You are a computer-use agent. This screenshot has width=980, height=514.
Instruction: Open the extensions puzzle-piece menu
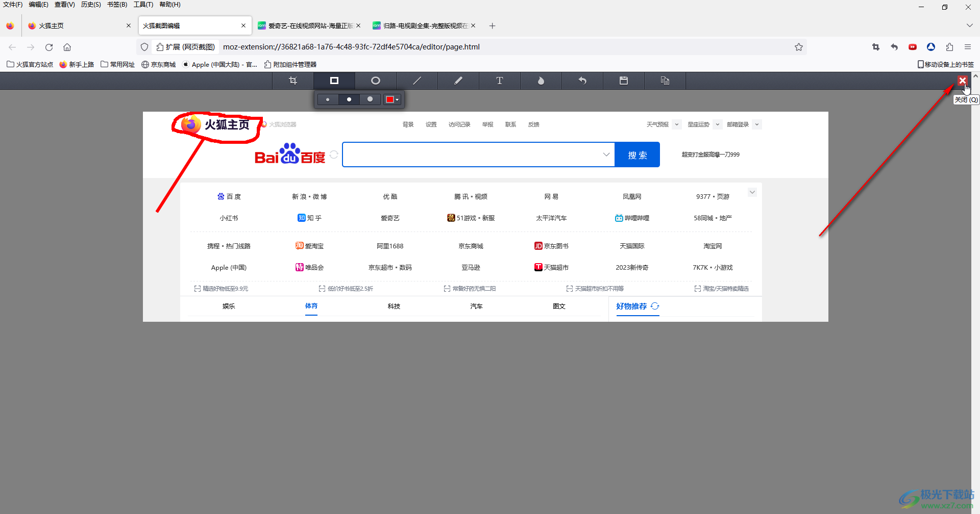pos(949,47)
